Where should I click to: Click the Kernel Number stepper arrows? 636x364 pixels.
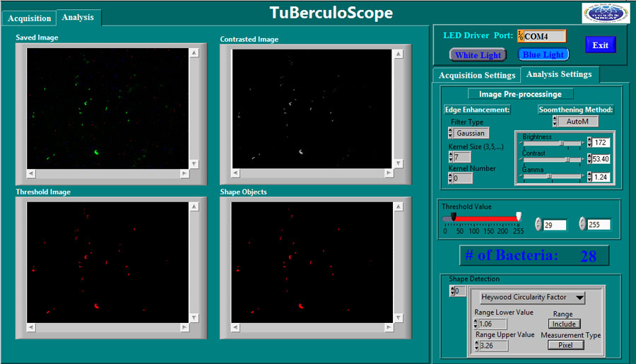[x=450, y=178]
